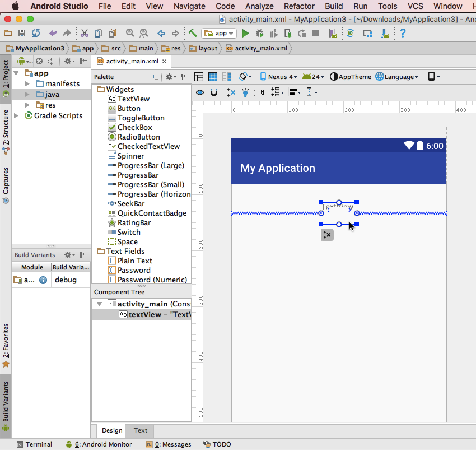Screen dimensions: 476x451
Task: Click the Debug app bug icon
Action: 259,33
